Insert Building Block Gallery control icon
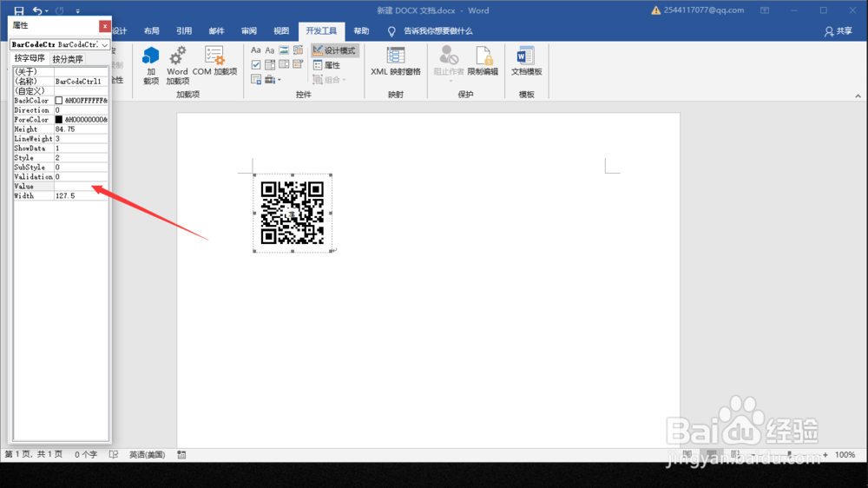 [x=298, y=50]
